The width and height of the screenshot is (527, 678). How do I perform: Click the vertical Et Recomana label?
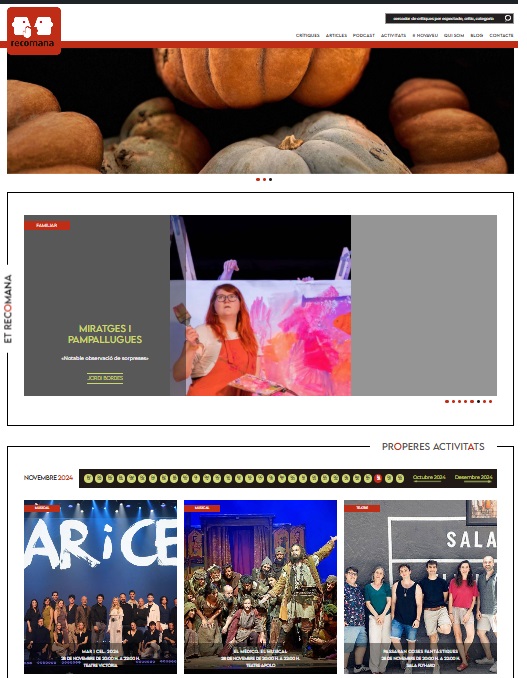click(8, 309)
